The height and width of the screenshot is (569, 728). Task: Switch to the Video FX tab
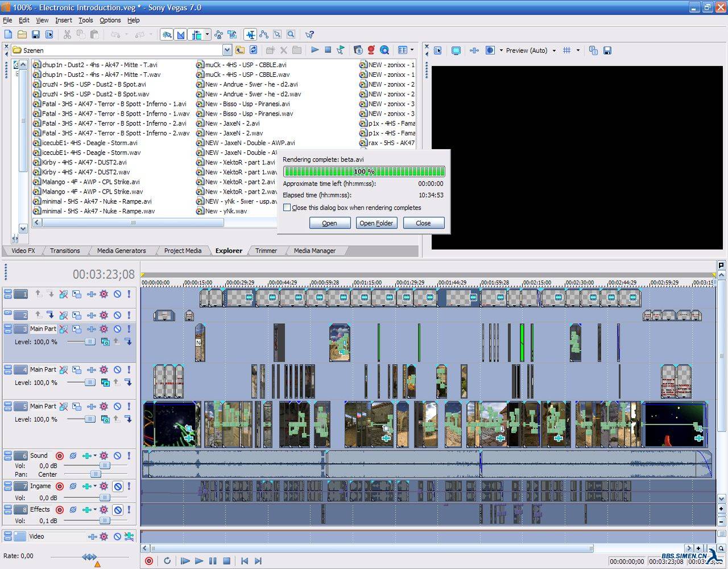coord(23,250)
